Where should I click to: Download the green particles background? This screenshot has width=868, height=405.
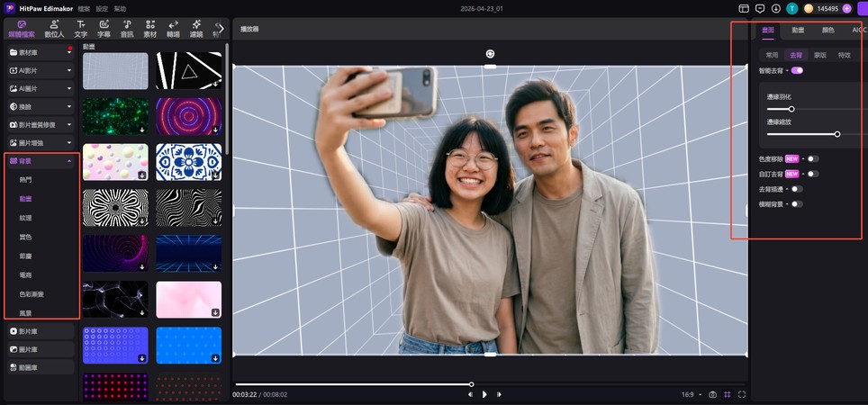pyautogui.click(x=142, y=130)
